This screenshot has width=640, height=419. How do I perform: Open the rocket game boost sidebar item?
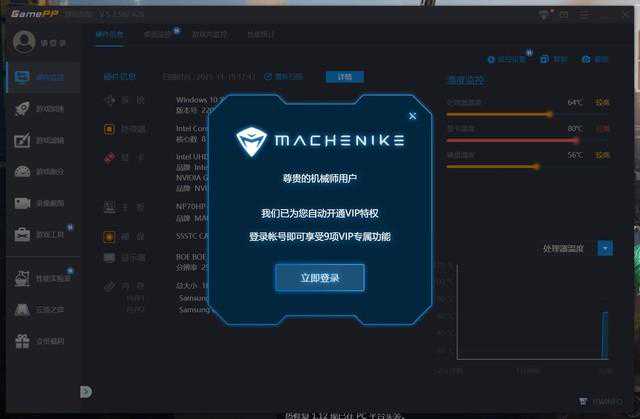click(x=23, y=109)
